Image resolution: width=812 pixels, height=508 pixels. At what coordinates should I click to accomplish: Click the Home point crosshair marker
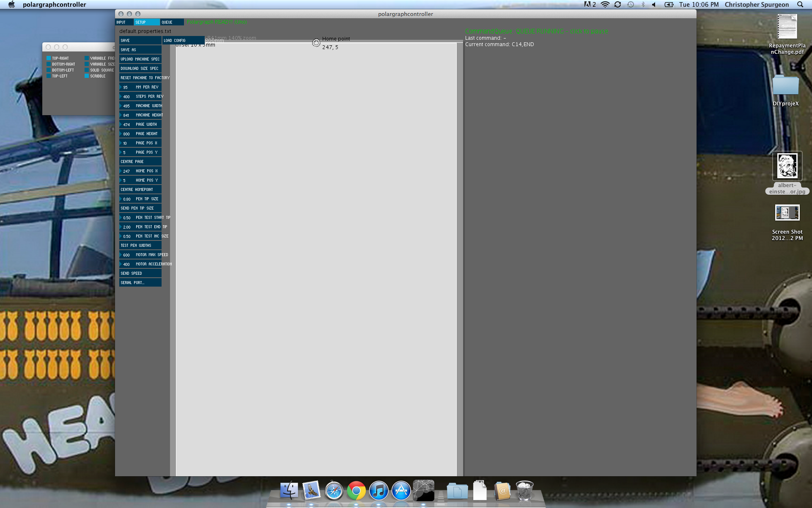pos(316,43)
